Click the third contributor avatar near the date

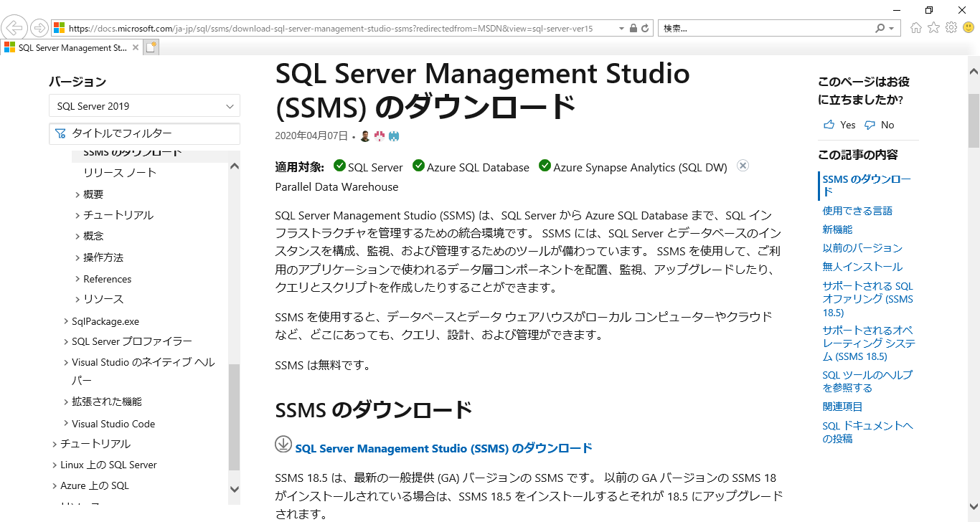(393, 136)
